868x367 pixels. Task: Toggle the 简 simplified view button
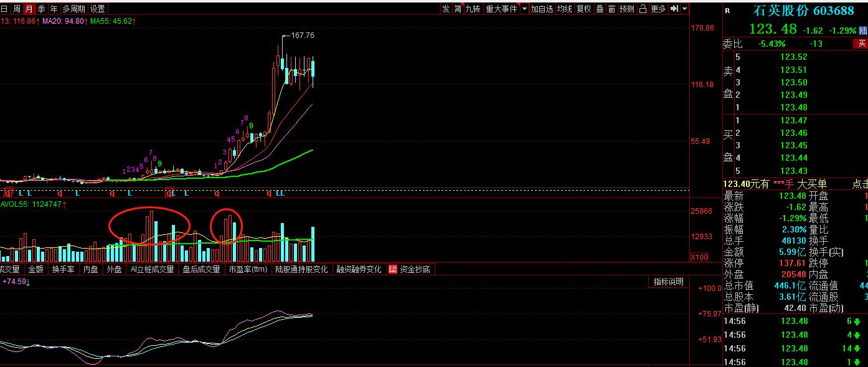pos(458,9)
